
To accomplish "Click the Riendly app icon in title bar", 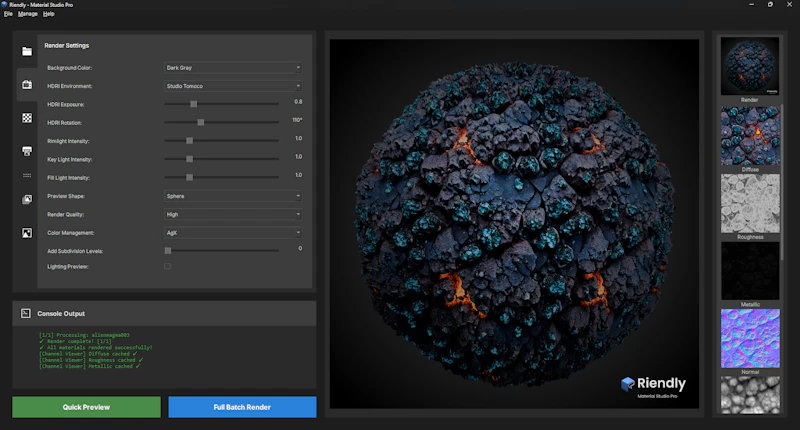I will pyautogui.click(x=4, y=5).
